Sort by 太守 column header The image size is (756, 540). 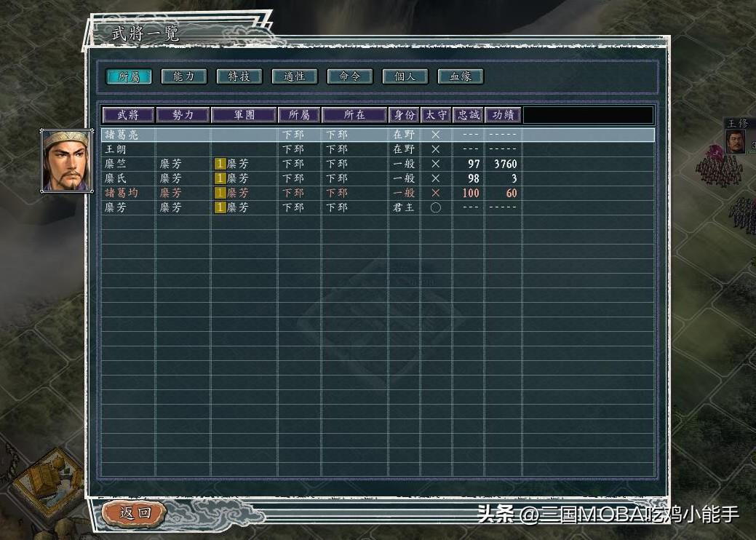(x=436, y=115)
